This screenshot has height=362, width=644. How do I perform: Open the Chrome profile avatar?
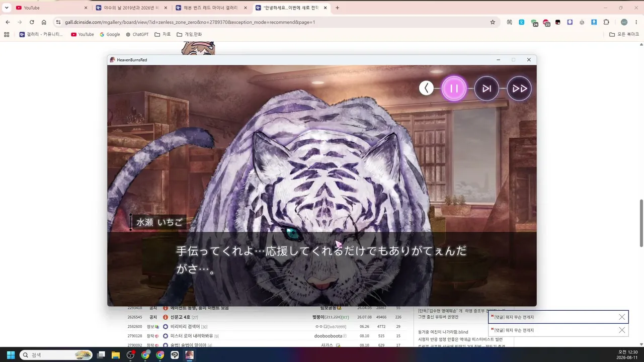click(624, 22)
